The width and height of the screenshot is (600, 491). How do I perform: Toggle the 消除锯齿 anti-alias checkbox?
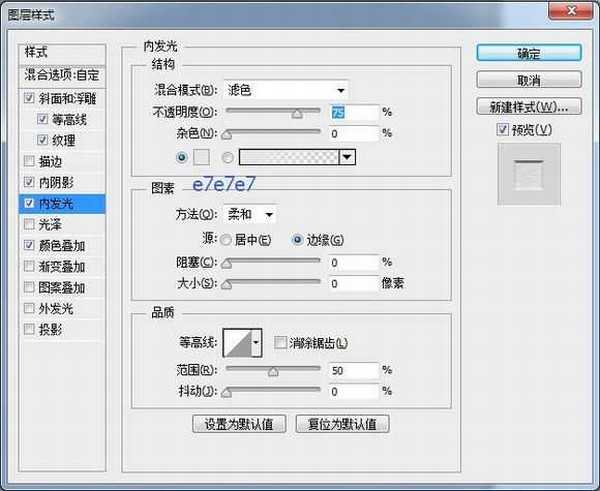(281, 343)
